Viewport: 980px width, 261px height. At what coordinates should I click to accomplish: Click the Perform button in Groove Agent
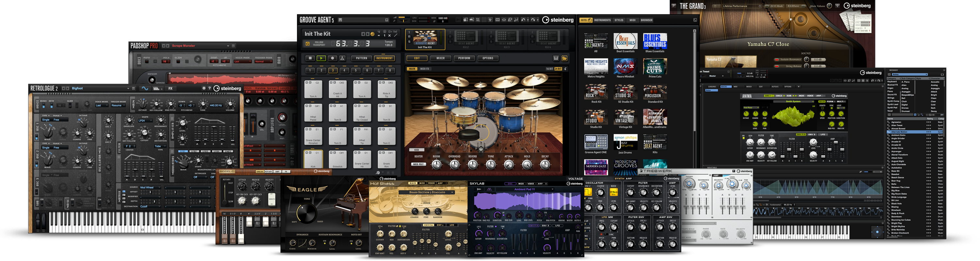[x=464, y=58]
